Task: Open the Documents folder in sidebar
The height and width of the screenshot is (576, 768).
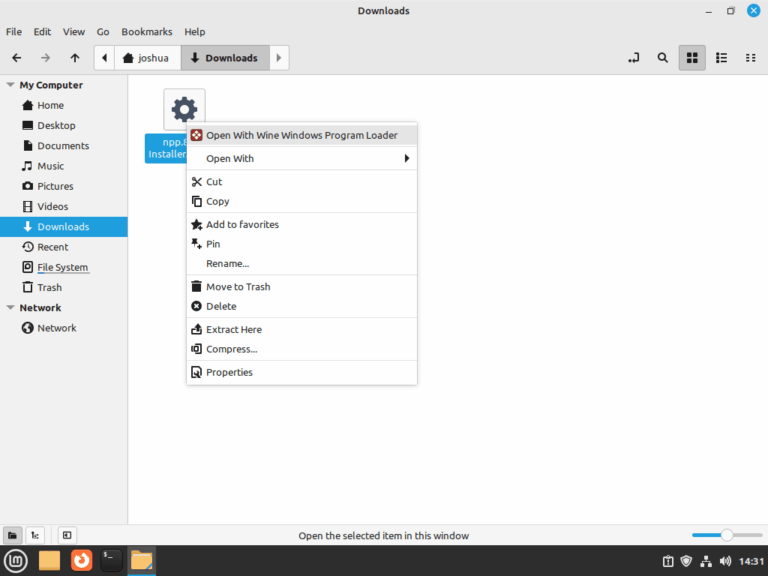Action: pos(63,146)
